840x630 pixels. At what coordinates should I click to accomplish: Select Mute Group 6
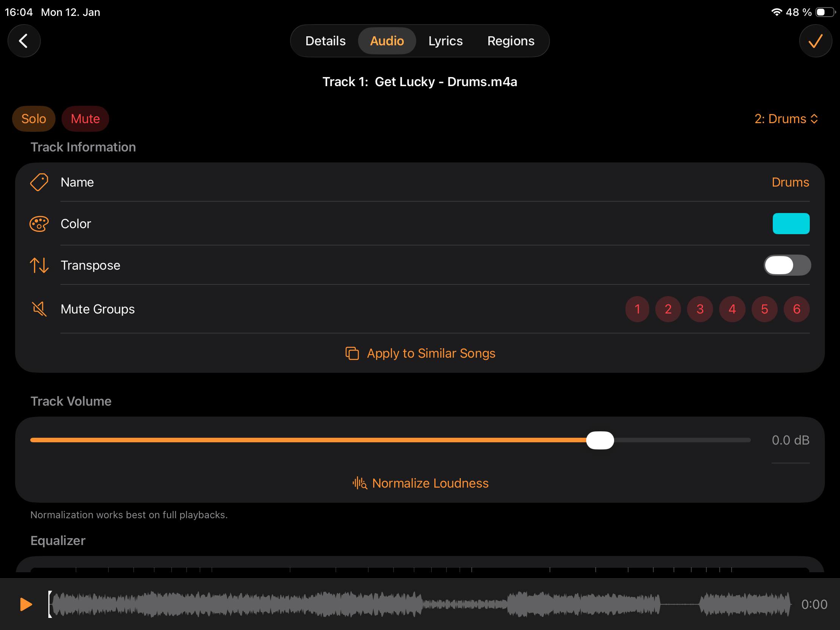796,309
